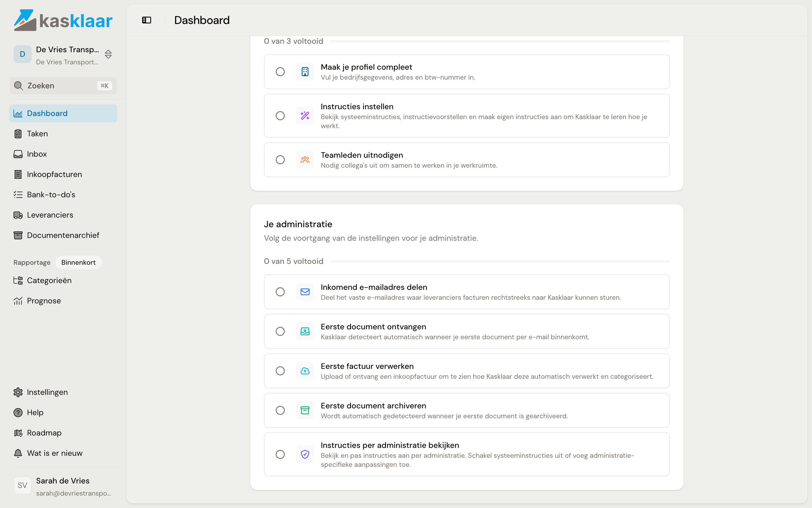Viewport: 812px width, 508px height.
Task: Check the Eerste factuur verwerken circle
Action: click(280, 371)
